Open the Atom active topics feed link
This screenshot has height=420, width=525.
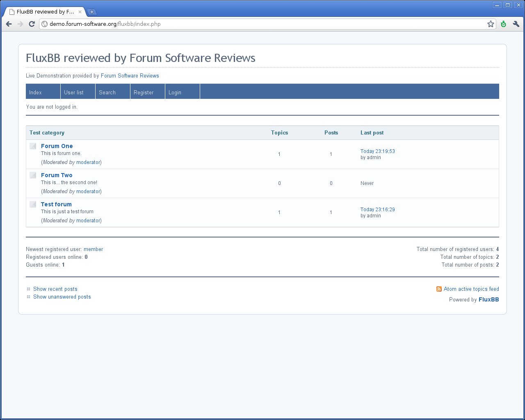(x=471, y=289)
